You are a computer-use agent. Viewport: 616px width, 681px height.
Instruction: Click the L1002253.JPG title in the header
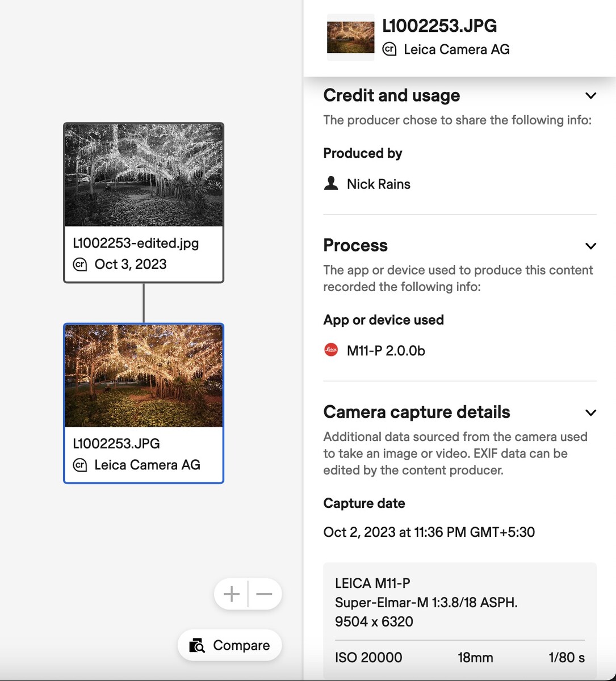439,26
